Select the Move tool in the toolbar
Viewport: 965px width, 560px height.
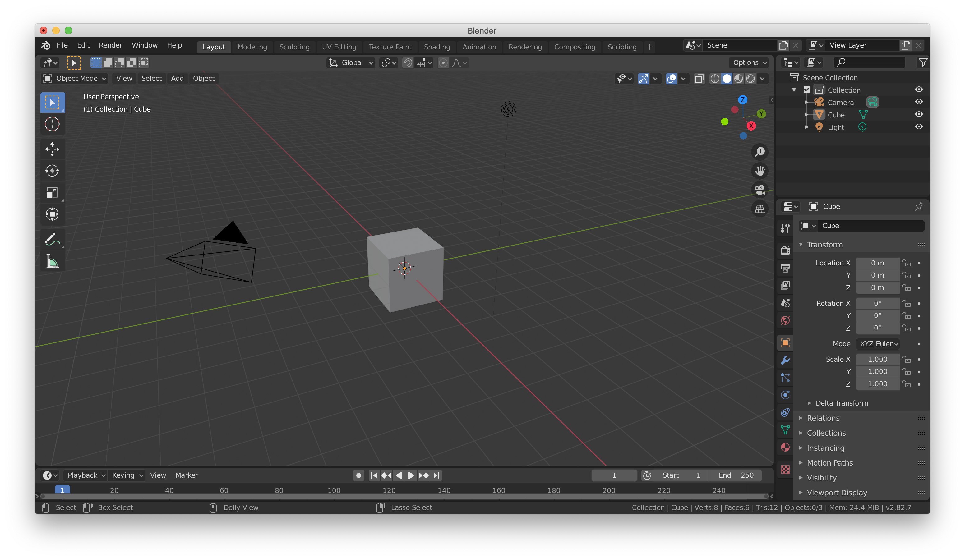(x=52, y=149)
